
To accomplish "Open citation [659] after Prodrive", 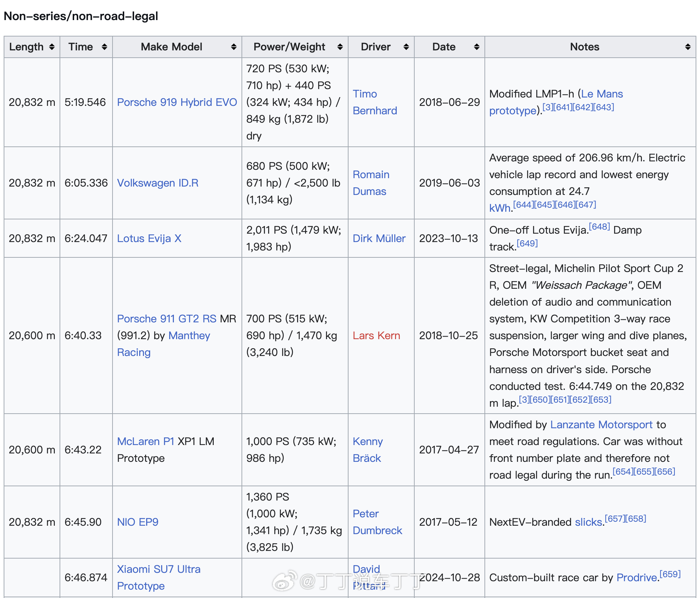I will [670, 574].
